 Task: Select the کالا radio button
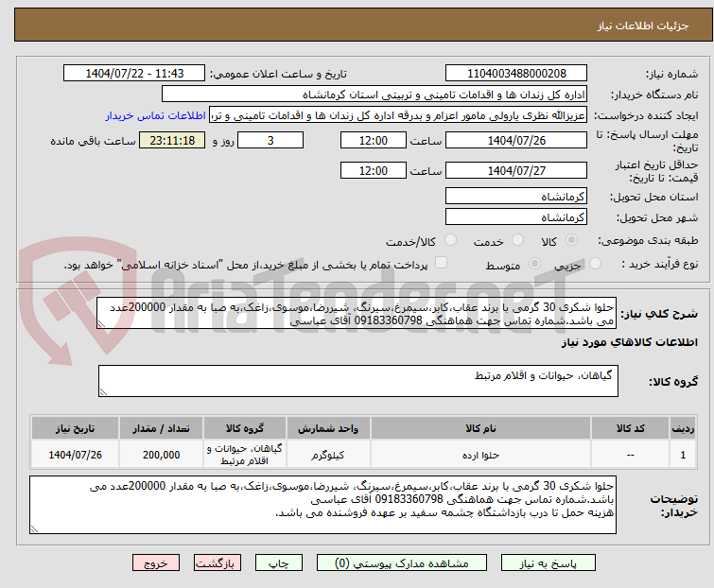[x=571, y=240]
